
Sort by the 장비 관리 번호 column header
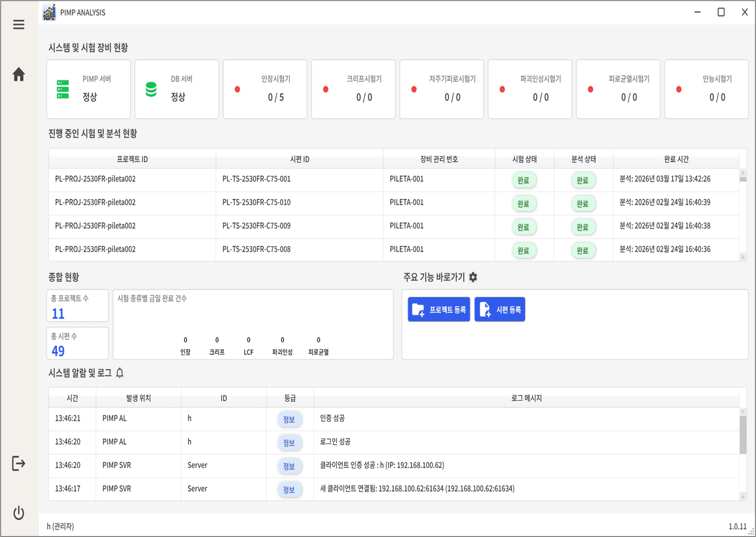(439, 159)
